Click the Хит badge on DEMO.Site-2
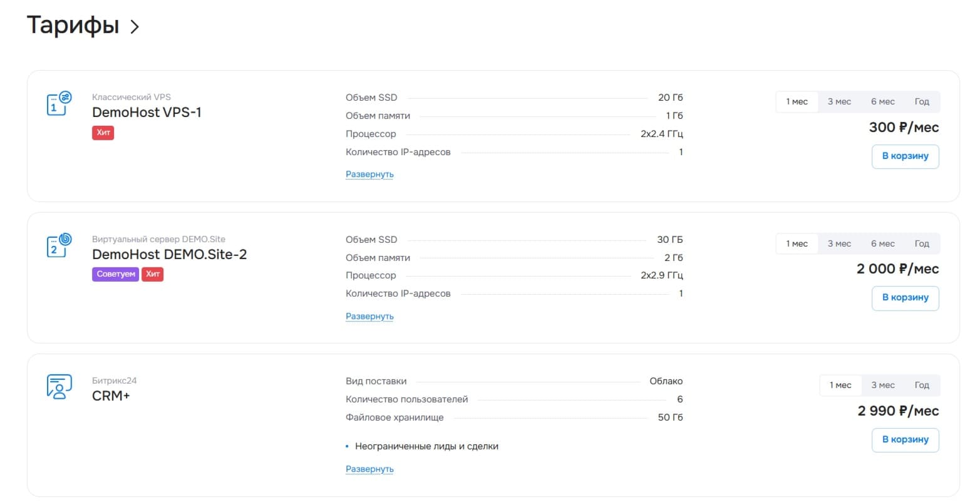The width and height of the screenshot is (980, 502). point(153,274)
